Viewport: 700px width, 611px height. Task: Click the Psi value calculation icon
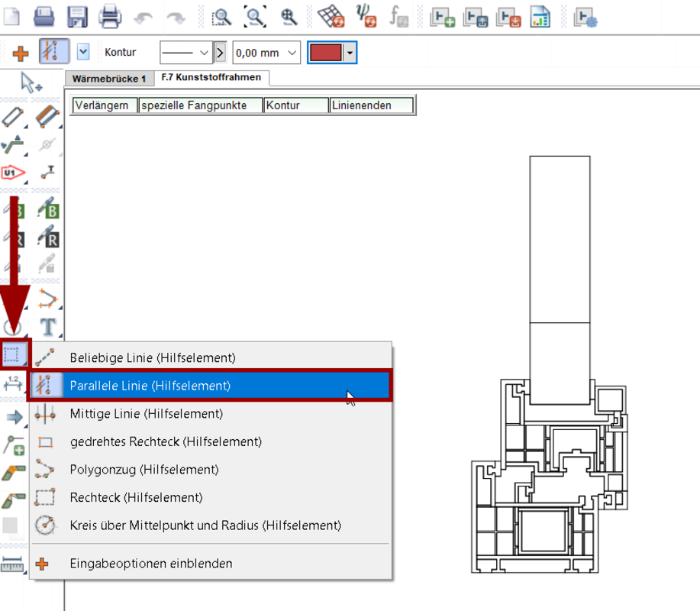367,16
